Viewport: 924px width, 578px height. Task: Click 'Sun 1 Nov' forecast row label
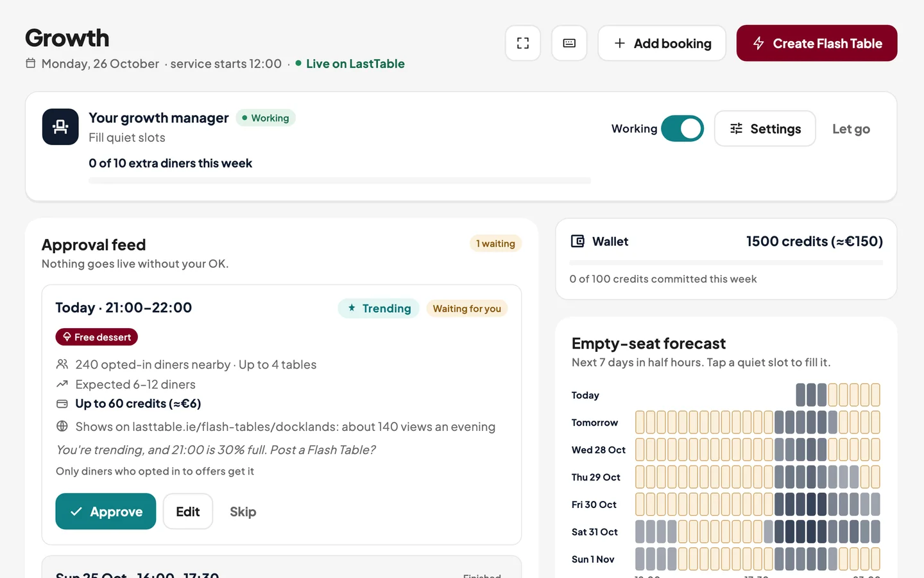pyautogui.click(x=593, y=559)
